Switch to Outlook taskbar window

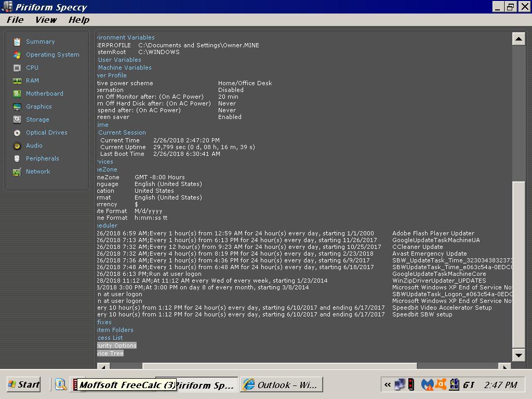[x=282, y=385]
